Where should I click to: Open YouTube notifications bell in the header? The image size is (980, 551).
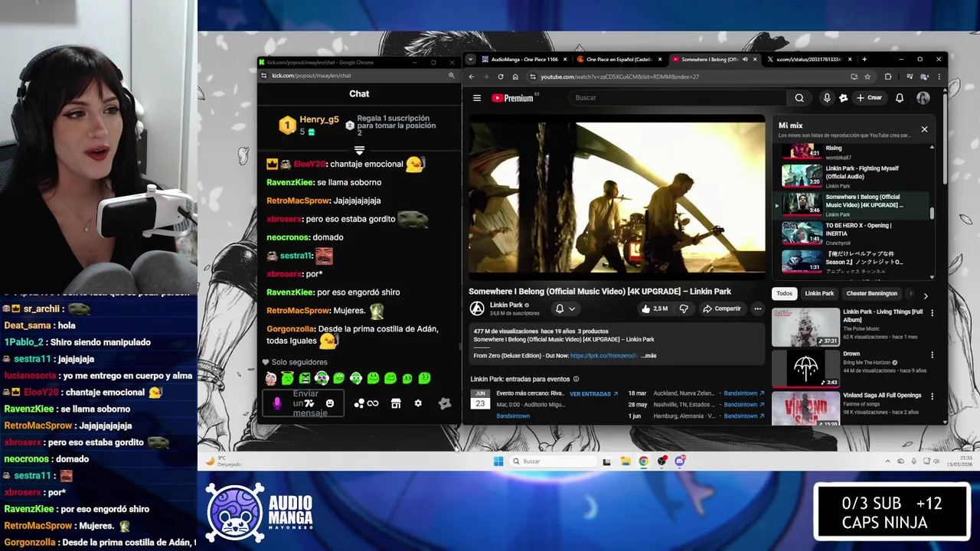pyautogui.click(x=900, y=98)
